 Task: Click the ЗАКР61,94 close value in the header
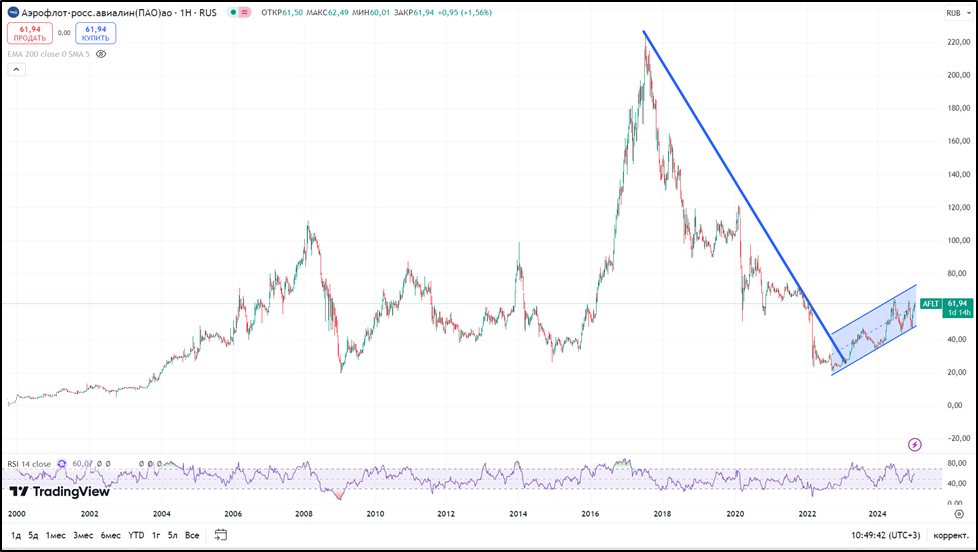click(414, 12)
